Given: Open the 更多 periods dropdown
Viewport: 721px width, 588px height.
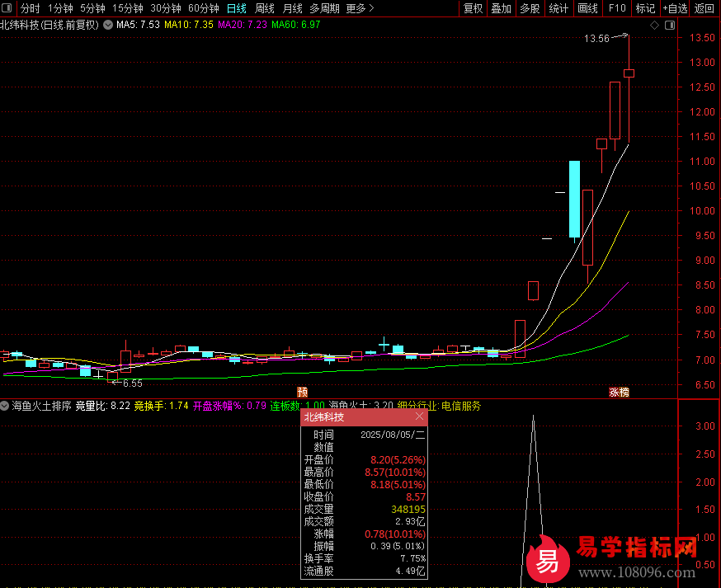Looking at the screenshot, I should pos(360,8).
